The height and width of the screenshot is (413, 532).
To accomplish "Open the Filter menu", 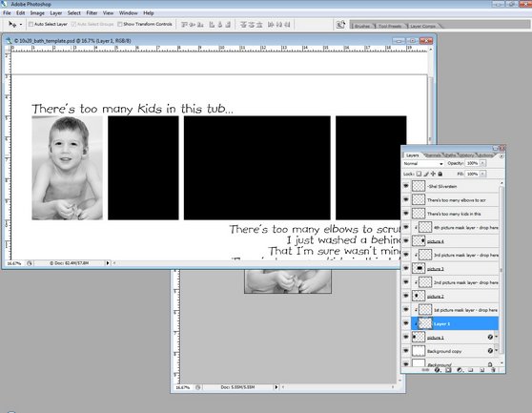I will tap(92, 13).
